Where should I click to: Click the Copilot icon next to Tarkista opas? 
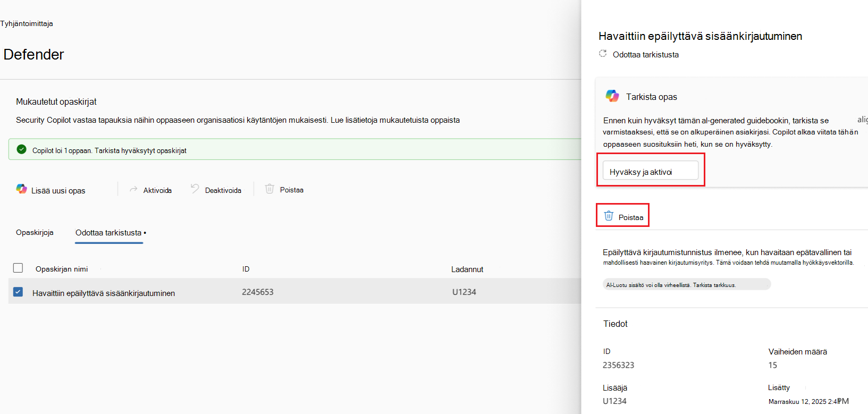[x=612, y=96]
